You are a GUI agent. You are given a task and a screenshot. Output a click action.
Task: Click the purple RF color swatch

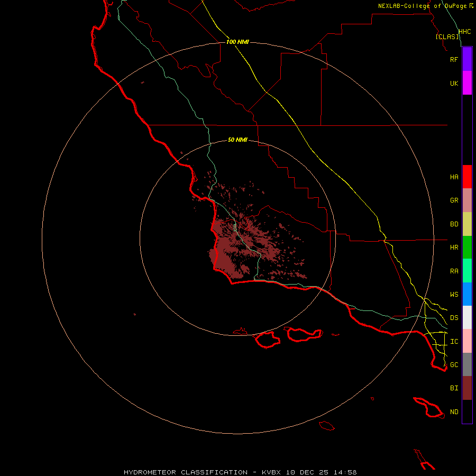coord(467,59)
